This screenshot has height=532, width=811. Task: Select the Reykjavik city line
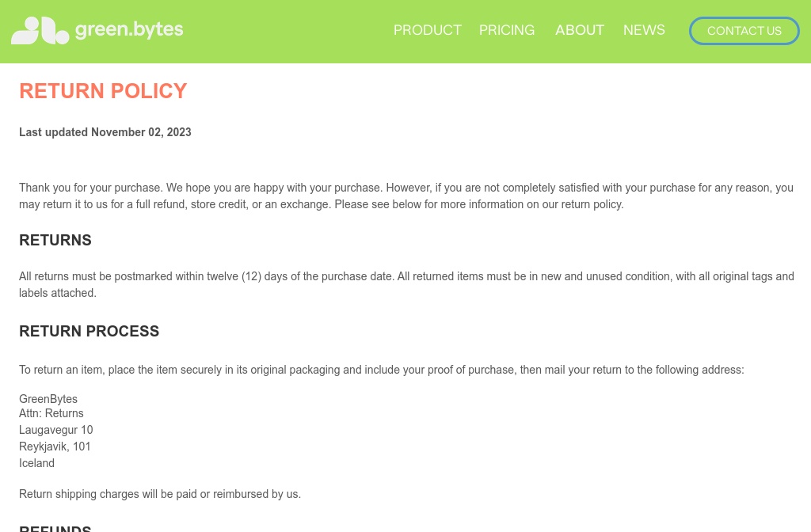click(55, 446)
